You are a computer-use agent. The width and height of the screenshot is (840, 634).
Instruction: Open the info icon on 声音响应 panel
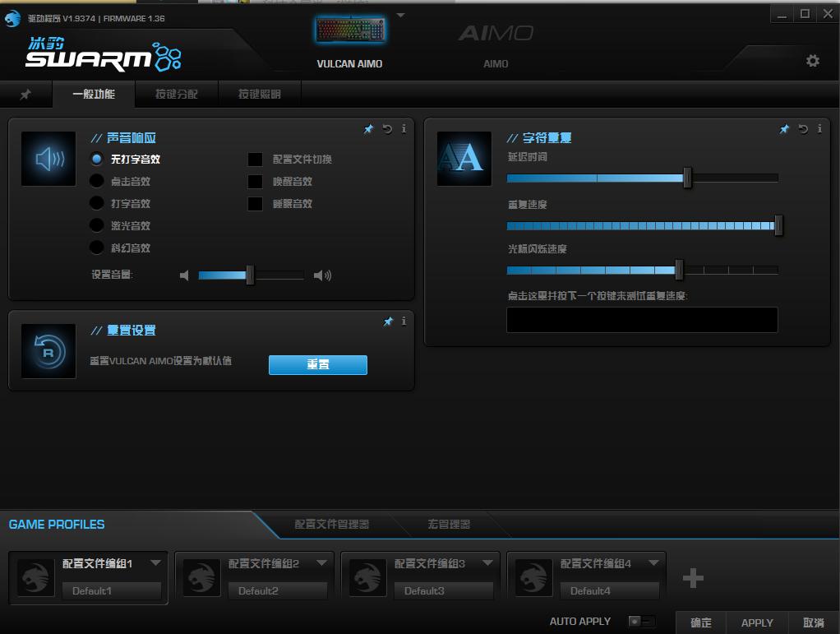point(404,129)
